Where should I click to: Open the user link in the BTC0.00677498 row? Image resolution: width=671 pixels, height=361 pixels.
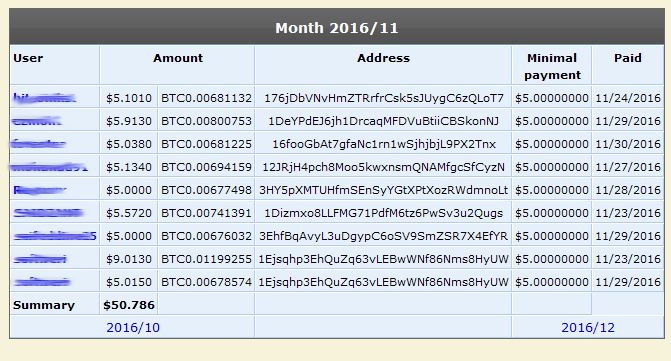40,190
